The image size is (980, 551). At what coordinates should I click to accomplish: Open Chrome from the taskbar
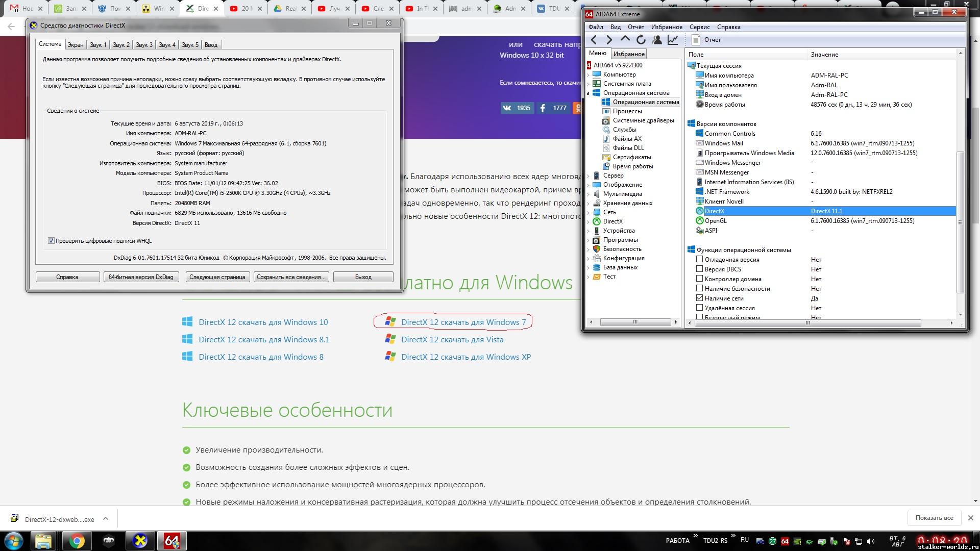coord(77,541)
